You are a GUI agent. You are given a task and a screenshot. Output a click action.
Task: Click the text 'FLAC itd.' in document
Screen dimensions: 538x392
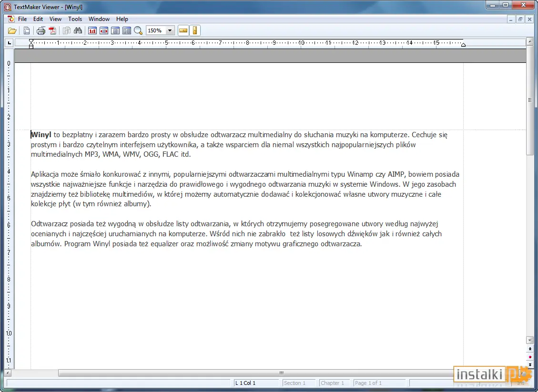tap(176, 154)
